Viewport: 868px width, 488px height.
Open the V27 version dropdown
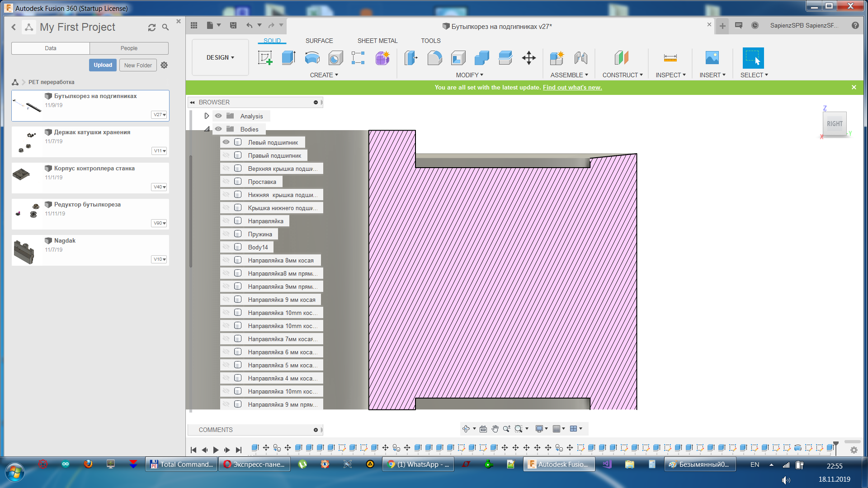click(159, 115)
